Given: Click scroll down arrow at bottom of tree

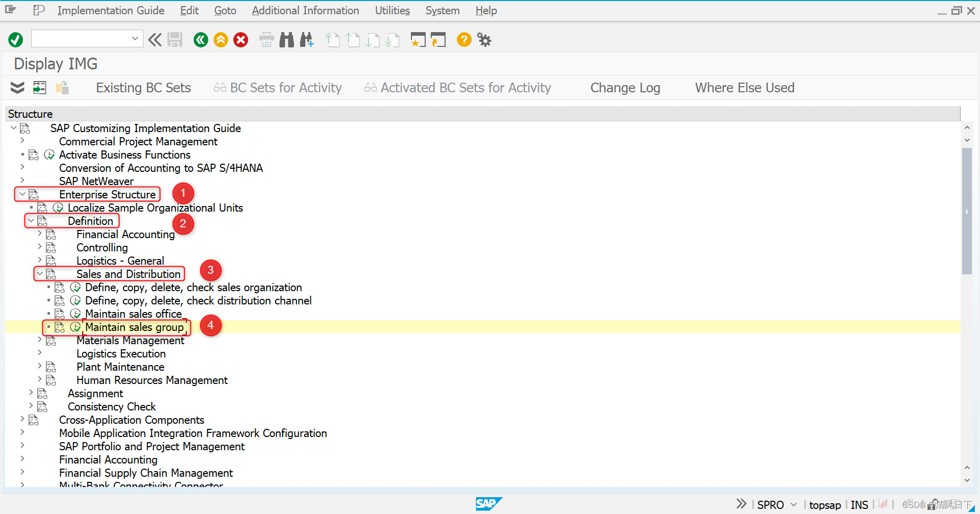Looking at the screenshot, I should point(967,480).
